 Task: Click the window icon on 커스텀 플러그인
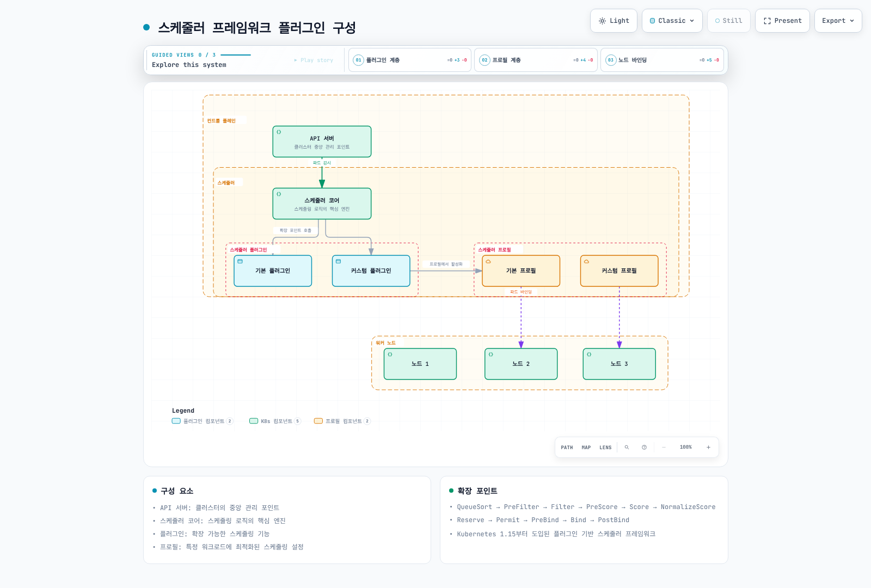338,261
